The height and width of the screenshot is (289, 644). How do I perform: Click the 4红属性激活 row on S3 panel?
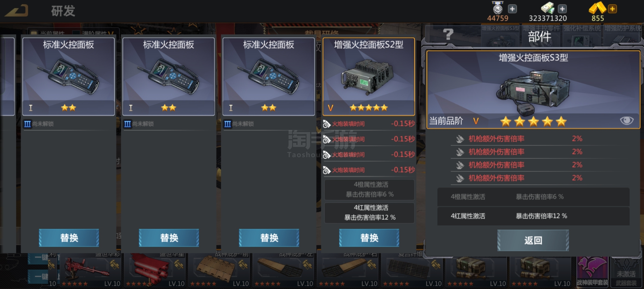click(533, 216)
